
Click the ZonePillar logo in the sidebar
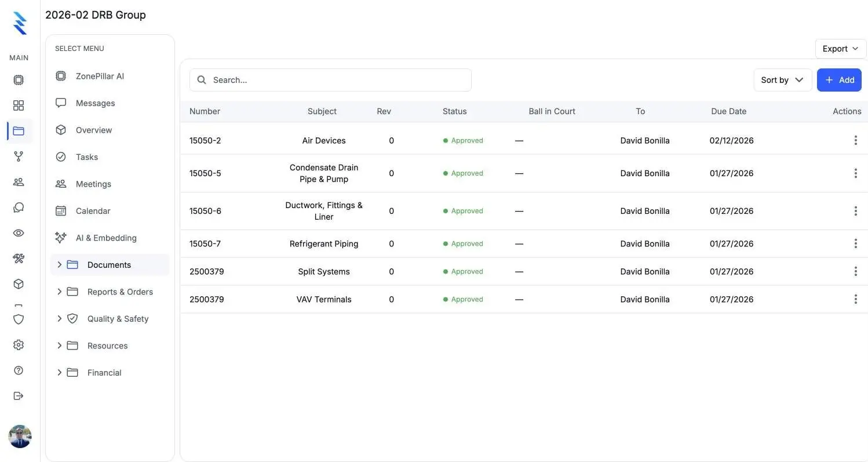click(20, 23)
